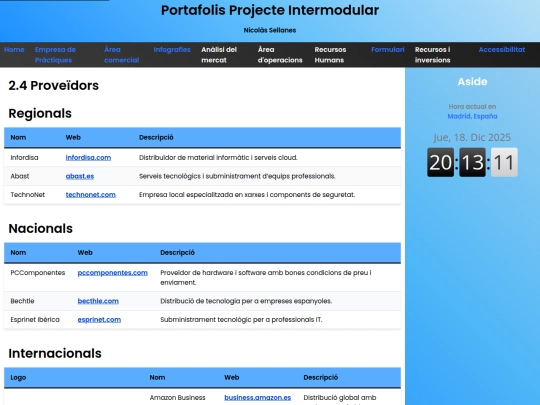Click Bechtle description about empreses espanyoles

(246, 301)
